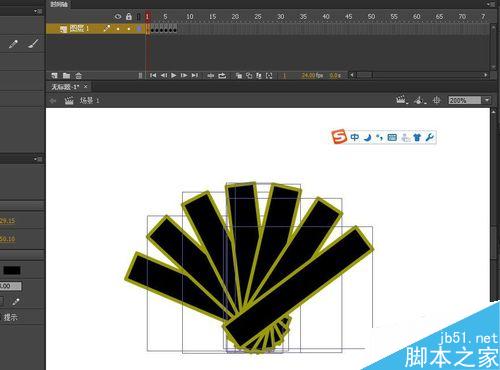Go to last frame
This screenshot has width=500, height=370.
tap(195, 76)
